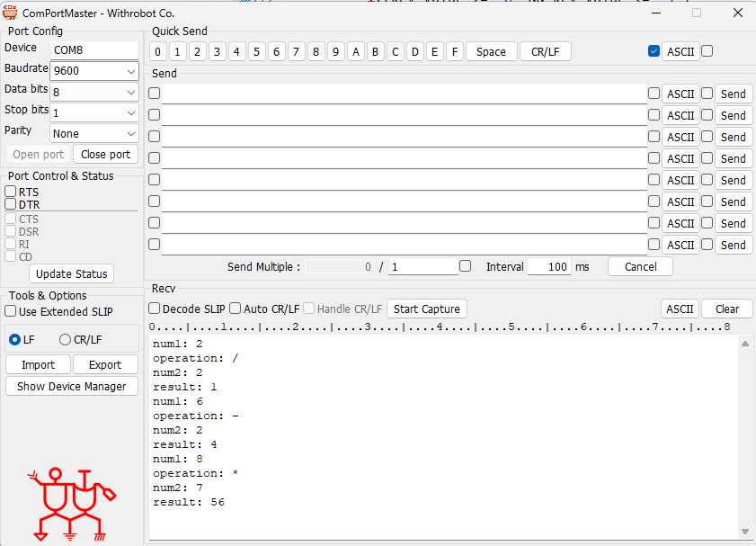Click the Import button
The width and height of the screenshot is (756, 546).
(x=38, y=364)
